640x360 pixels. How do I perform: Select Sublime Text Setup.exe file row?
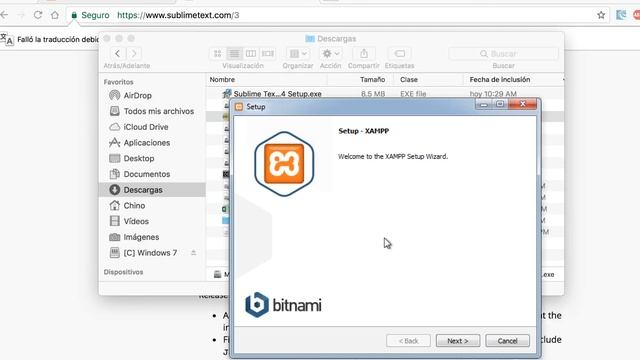pyautogui.click(x=384, y=93)
